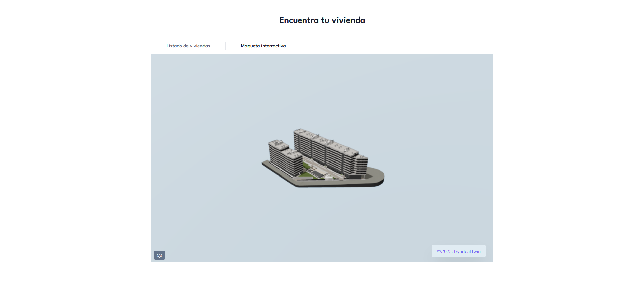
Task: Switch to the Listado de viviendas tab
Action: 188,46
